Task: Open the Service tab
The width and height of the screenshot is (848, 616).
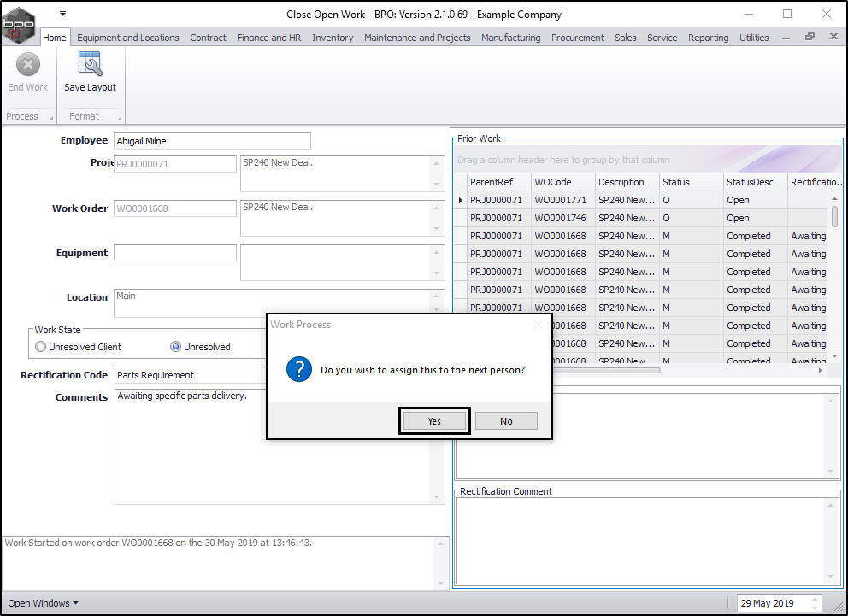Action: (x=662, y=38)
